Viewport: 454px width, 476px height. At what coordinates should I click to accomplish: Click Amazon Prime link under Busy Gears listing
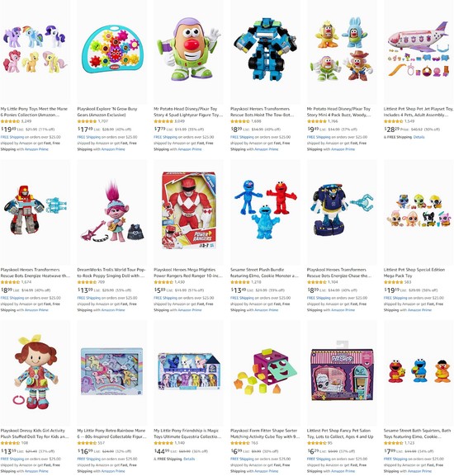113,149
